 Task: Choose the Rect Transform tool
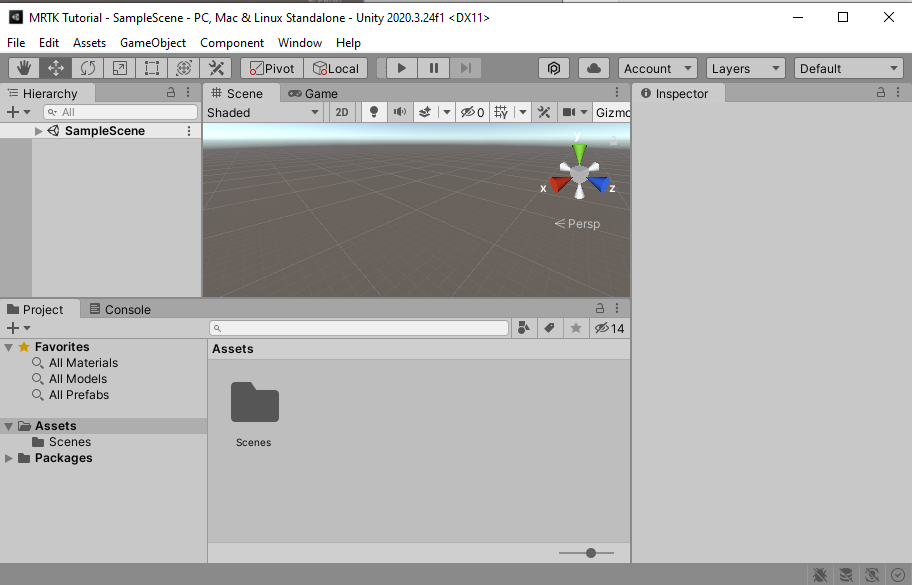click(152, 68)
